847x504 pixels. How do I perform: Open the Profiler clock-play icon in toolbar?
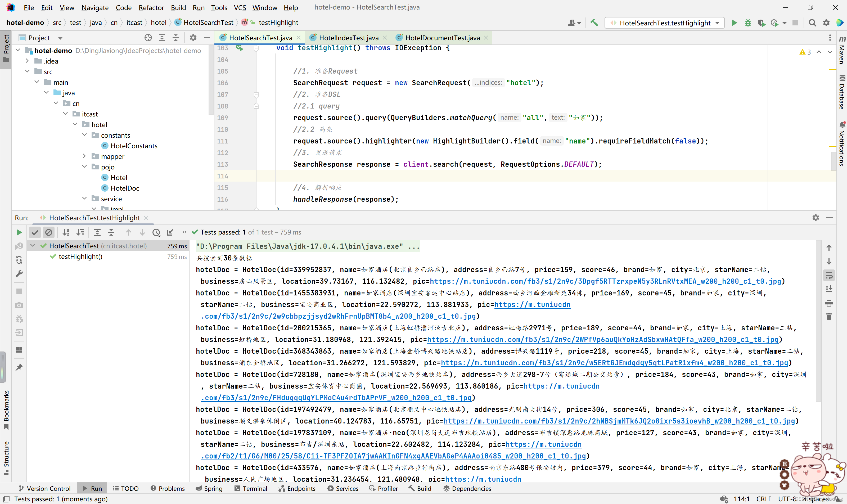(775, 23)
